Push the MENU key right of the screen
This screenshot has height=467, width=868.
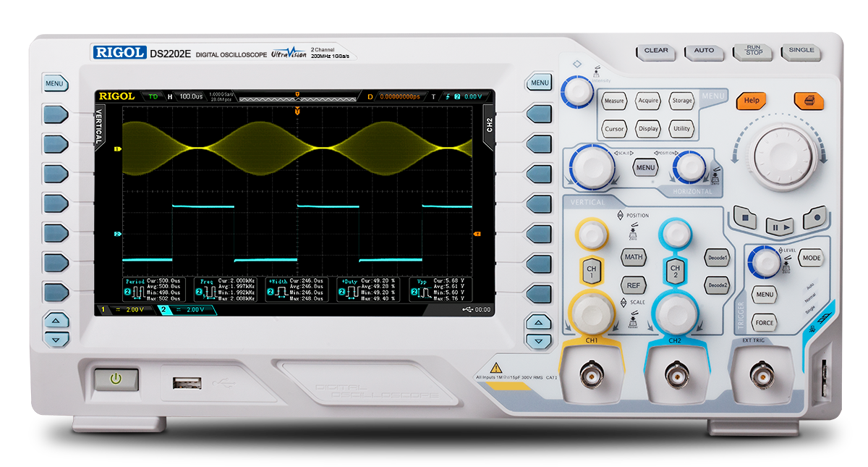click(540, 83)
